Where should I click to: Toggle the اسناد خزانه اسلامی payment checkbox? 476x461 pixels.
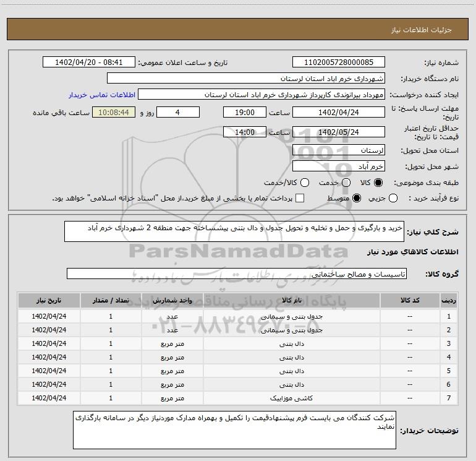pyautogui.click(x=300, y=199)
